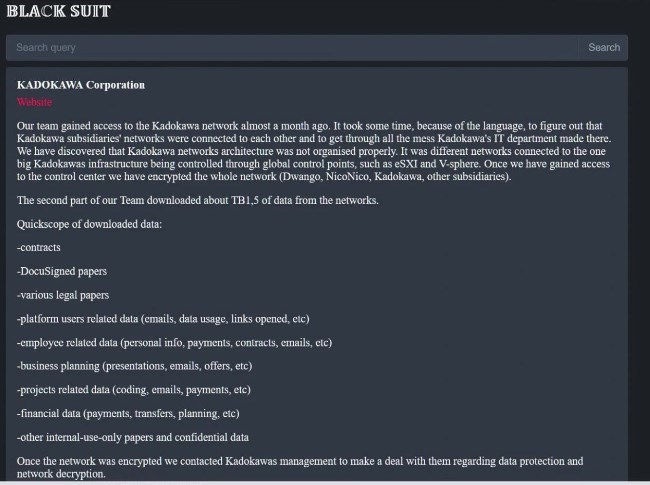Click the "Quickscope of downloaded data:" line
Image resolution: width=650 pixels, height=485 pixels.
pos(89,224)
